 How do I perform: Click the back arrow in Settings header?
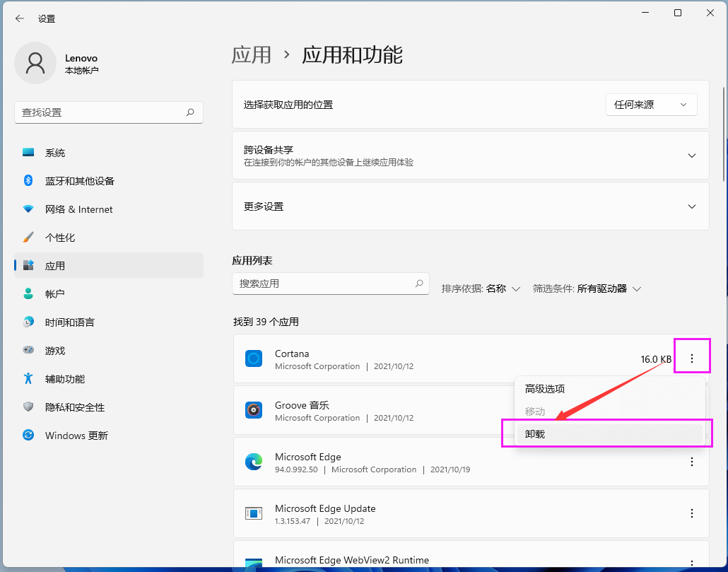[x=20, y=18]
